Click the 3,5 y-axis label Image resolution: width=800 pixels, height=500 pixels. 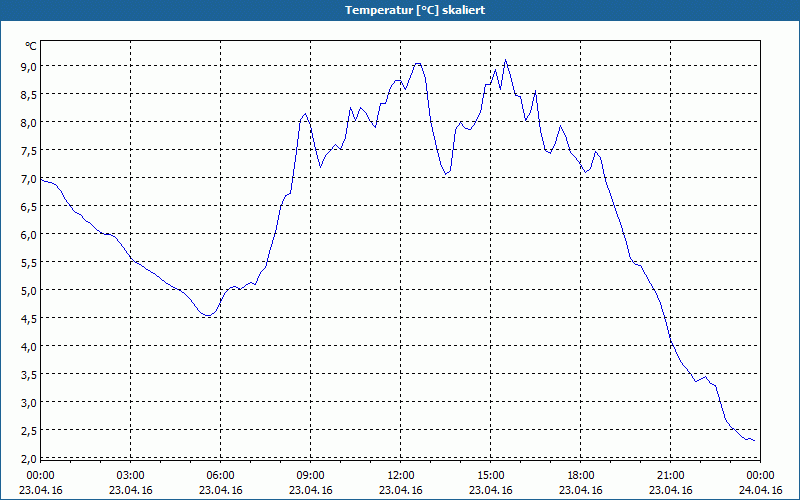tap(29, 375)
